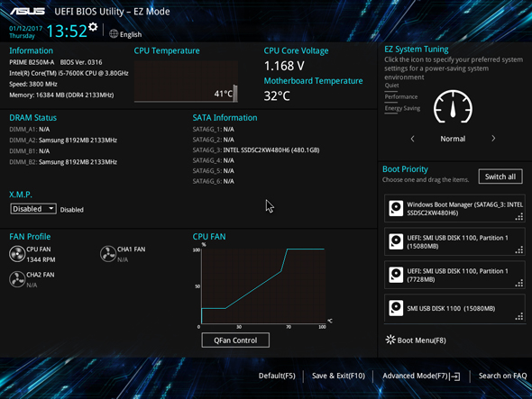
Task: Open the X.M.P. Disabled dropdown
Action: (33, 209)
